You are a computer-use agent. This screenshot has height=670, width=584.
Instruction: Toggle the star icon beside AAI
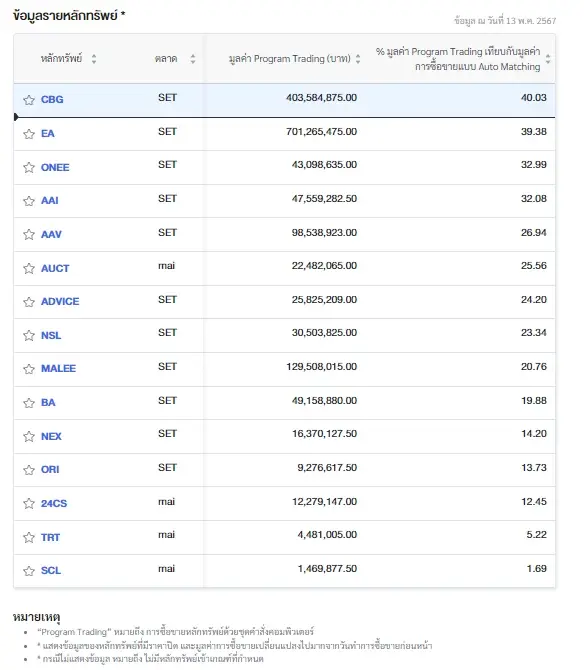29,201
